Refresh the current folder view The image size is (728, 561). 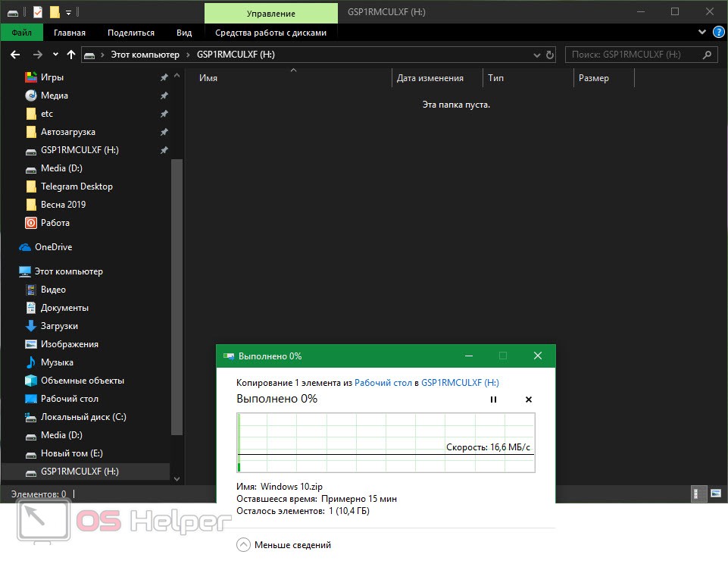pos(551,55)
